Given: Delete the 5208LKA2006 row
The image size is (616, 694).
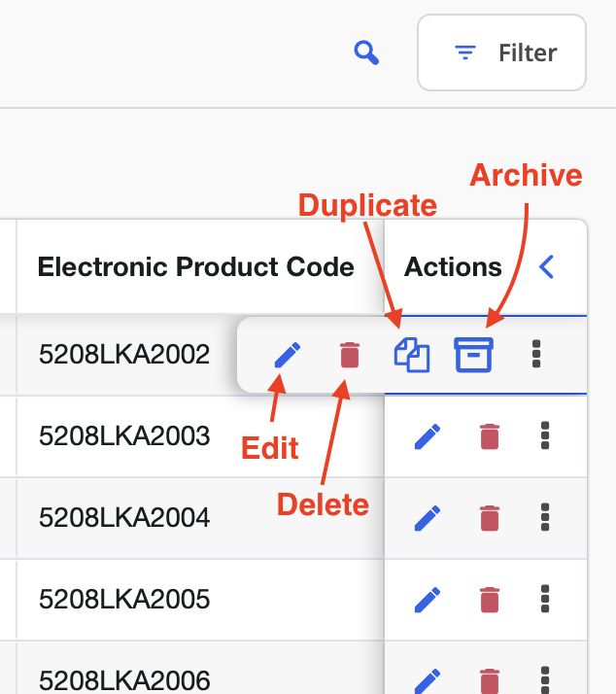Looking at the screenshot, I should pos(490,681).
